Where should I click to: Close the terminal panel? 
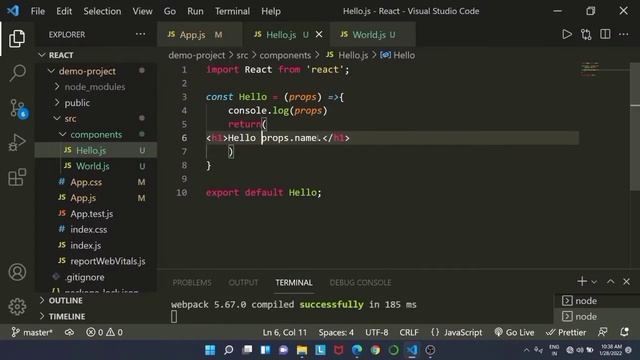coord(627,282)
